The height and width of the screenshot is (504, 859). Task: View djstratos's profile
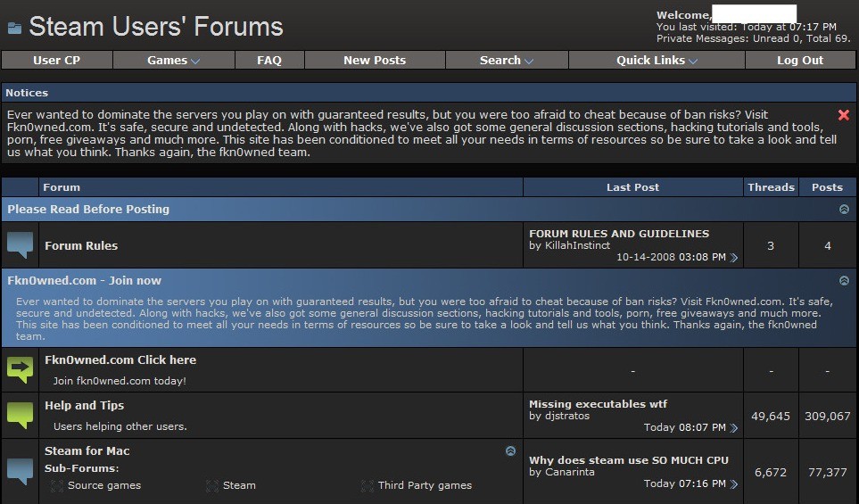click(567, 416)
